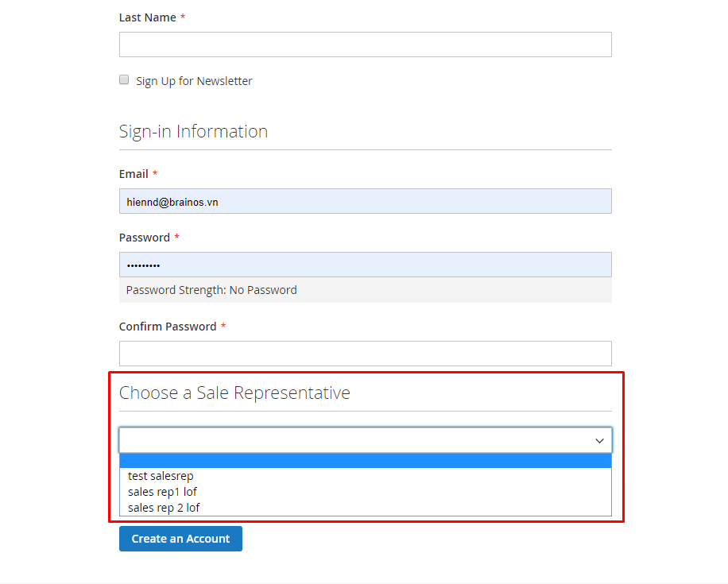
Task: Focus the Last Name text field
Action: 366,44
